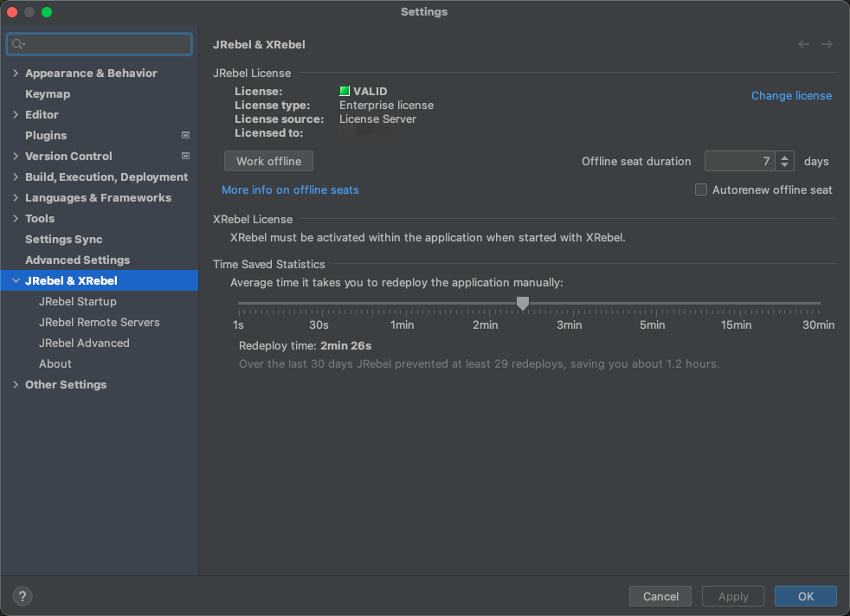This screenshot has width=850, height=616.
Task: Click the green VALID license status icon
Action: click(x=345, y=91)
